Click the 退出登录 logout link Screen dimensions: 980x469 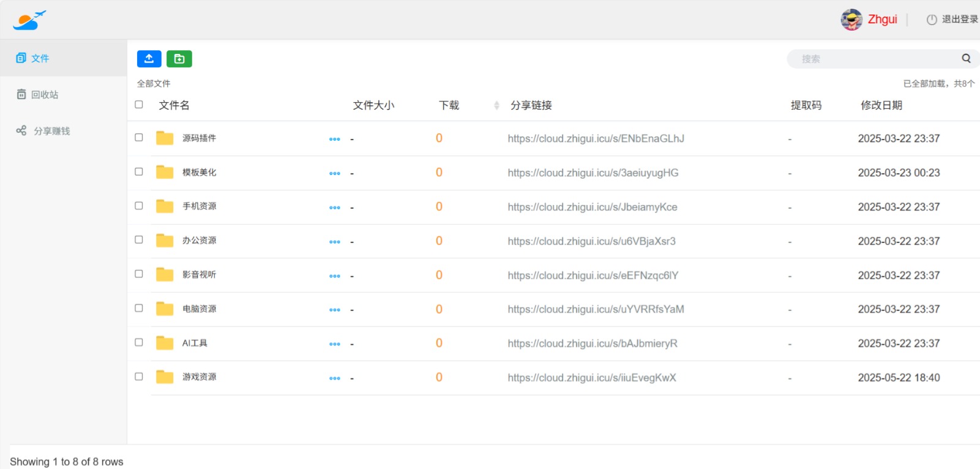952,20
